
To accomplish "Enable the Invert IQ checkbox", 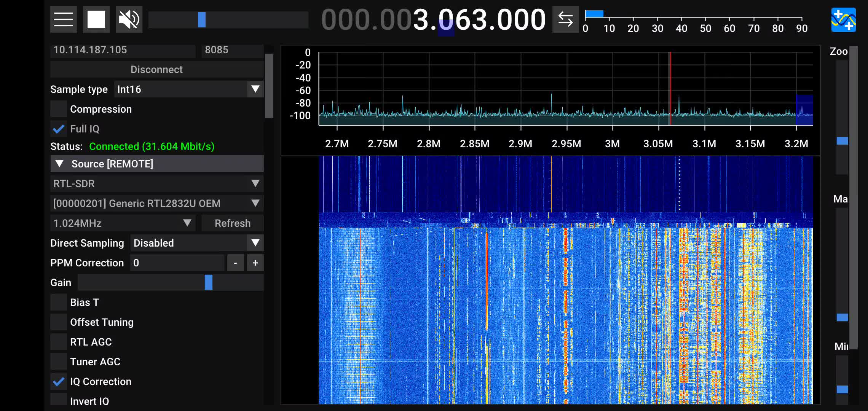I will pos(59,400).
